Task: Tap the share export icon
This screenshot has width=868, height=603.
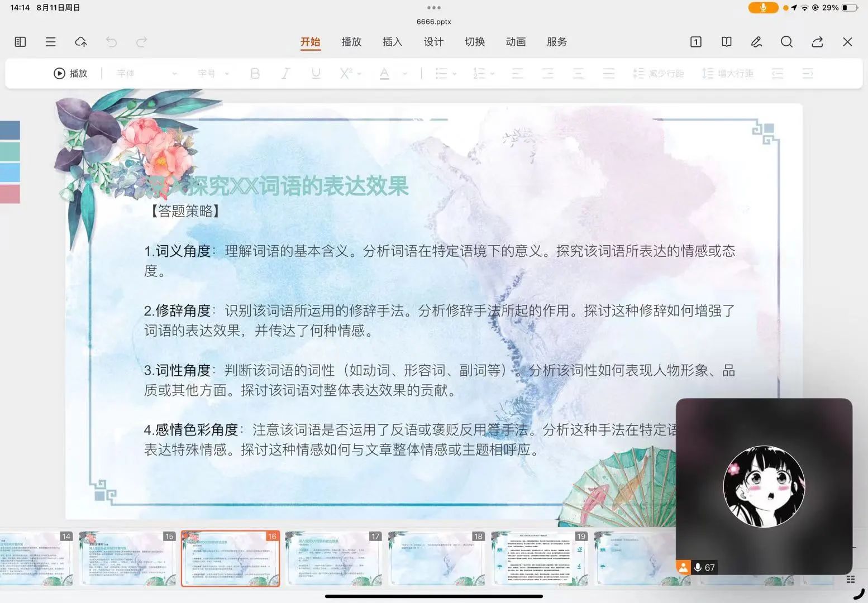Action: [x=817, y=42]
